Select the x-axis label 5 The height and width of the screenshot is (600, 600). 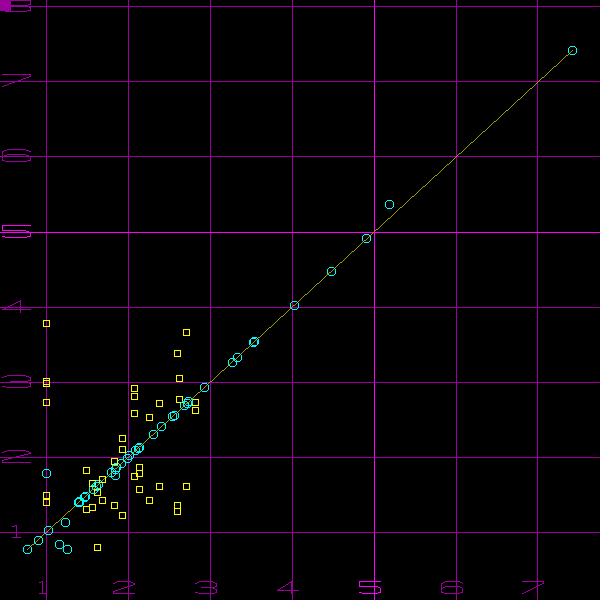370,587
